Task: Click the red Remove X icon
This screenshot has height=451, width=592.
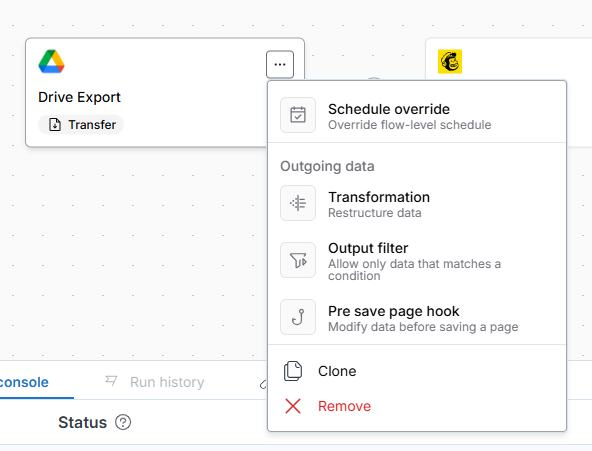Action: pyautogui.click(x=293, y=406)
